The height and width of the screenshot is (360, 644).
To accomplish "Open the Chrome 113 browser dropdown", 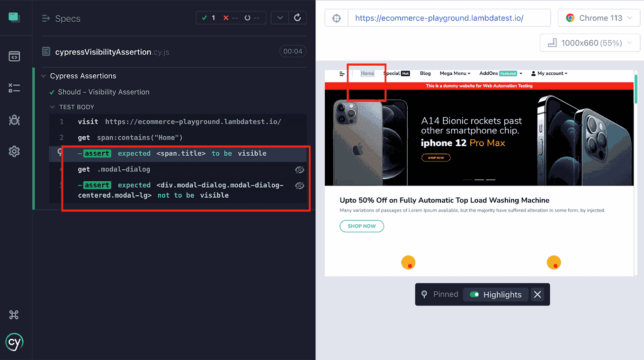I will [x=599, y=18].
